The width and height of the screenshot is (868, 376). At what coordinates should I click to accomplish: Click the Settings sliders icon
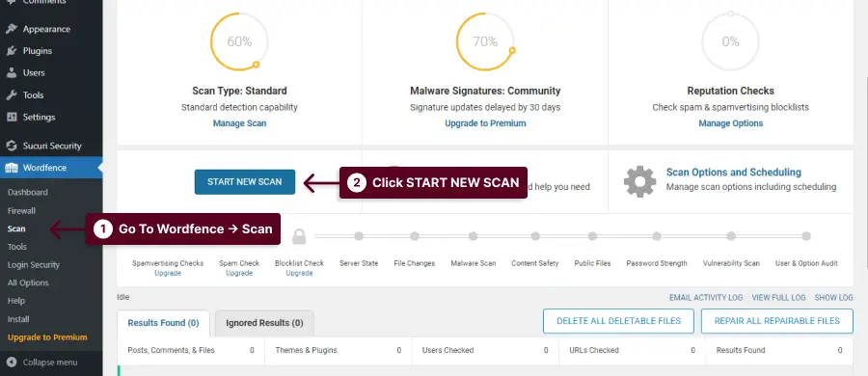point(12,118)
